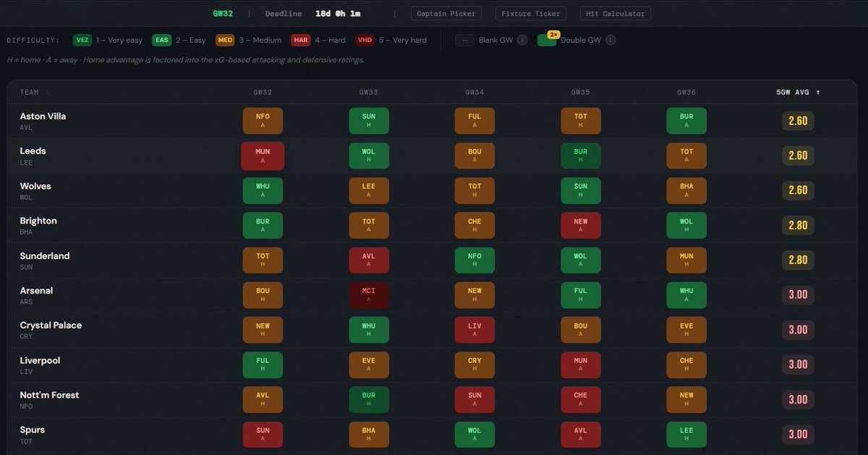Viewport: 868px width, 455px height.
Task: Select the red HAR difficulty badge
Action: [x=301, y=41]
